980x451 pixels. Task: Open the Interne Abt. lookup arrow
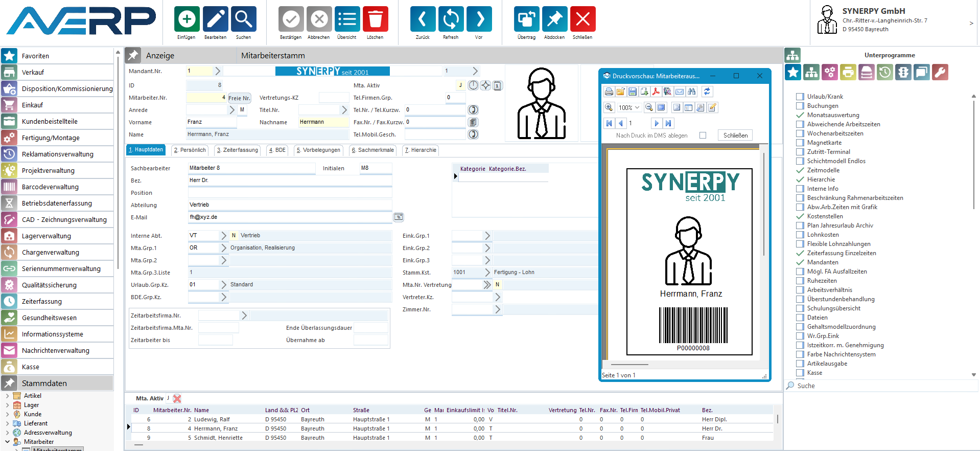[x=223, y=236]
